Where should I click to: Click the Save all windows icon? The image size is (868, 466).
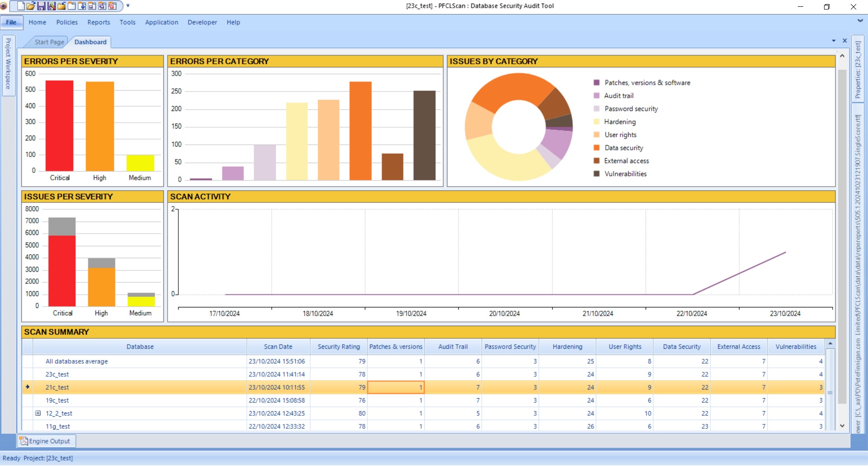point(102,6)
